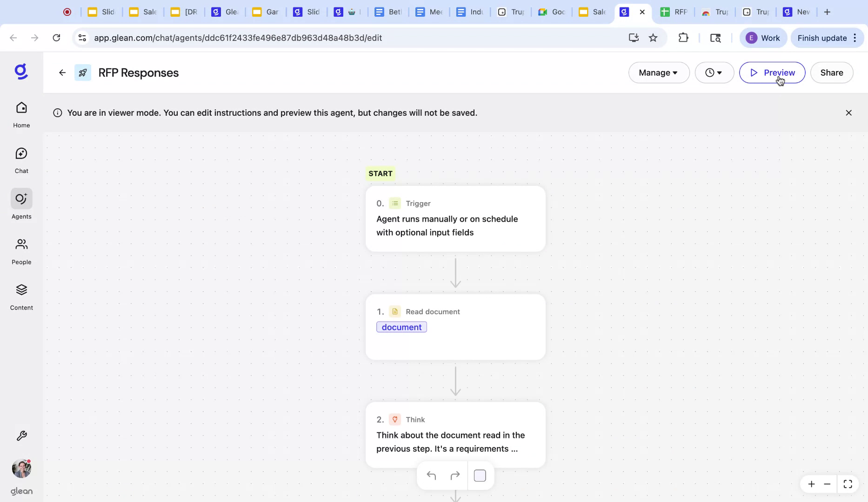Screen dimensions: 868x502
Task: Click the back arrow next to RFP Responses
Action: tap(62, 73)
